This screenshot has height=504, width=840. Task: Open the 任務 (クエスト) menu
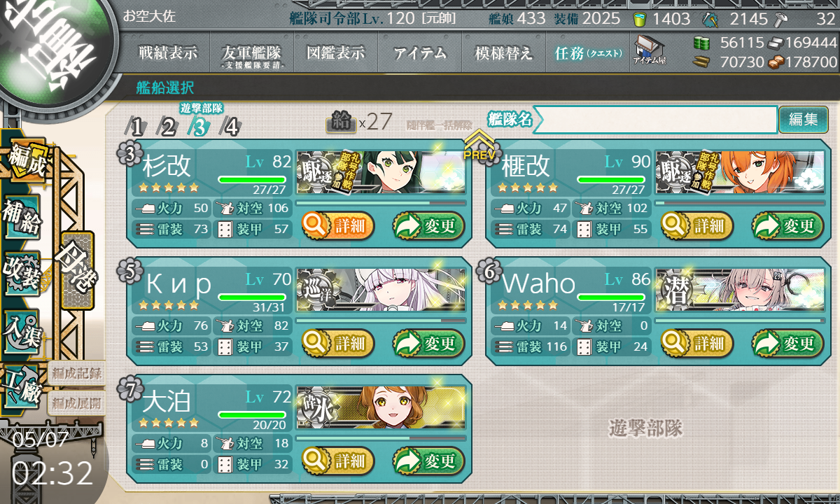tap(587, 52)
